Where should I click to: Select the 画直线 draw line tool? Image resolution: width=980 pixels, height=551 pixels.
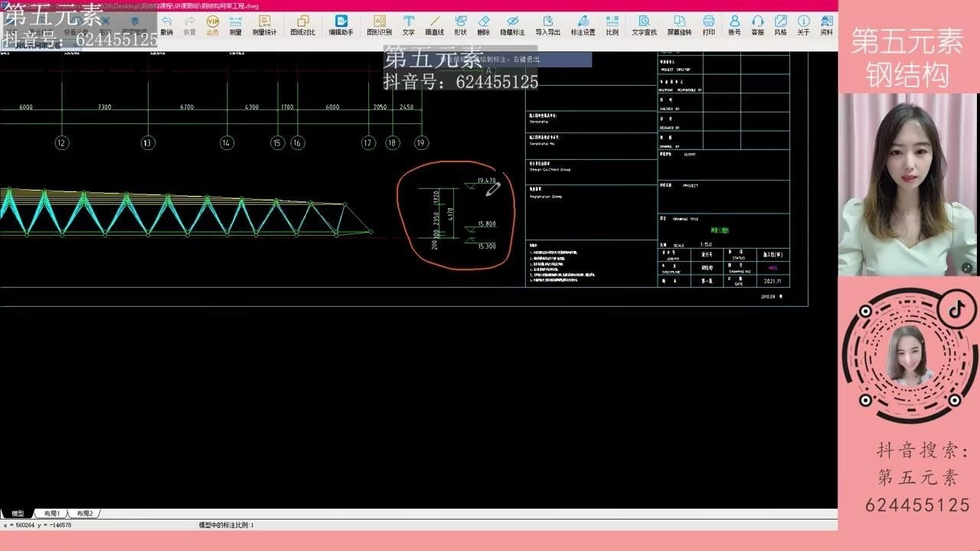coord(434,24)
